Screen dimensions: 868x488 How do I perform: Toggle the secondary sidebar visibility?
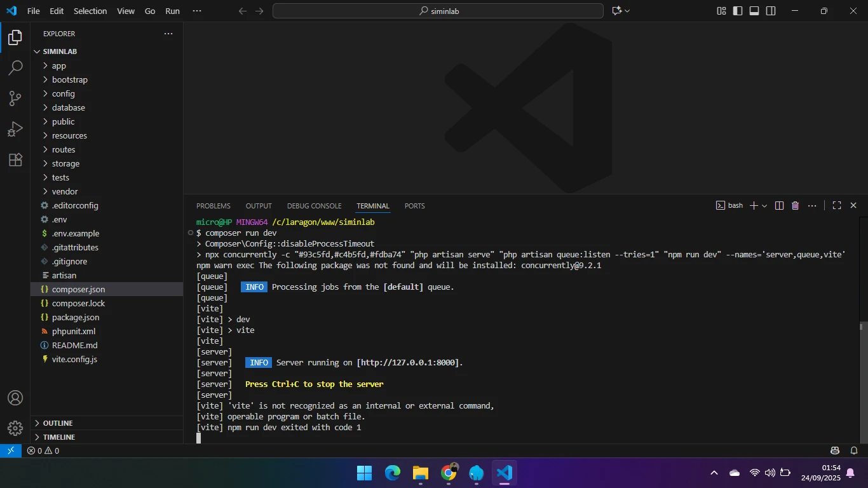771,11
